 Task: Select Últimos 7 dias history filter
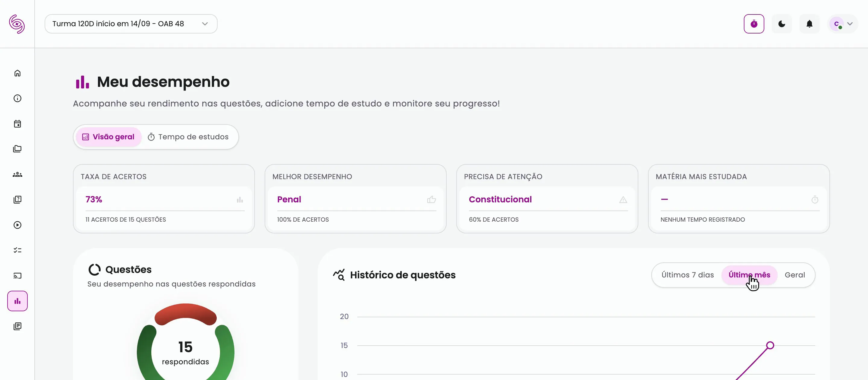687,275
